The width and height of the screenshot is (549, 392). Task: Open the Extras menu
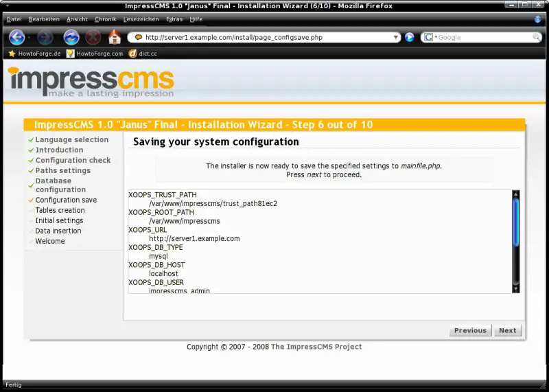coord(174,19)
